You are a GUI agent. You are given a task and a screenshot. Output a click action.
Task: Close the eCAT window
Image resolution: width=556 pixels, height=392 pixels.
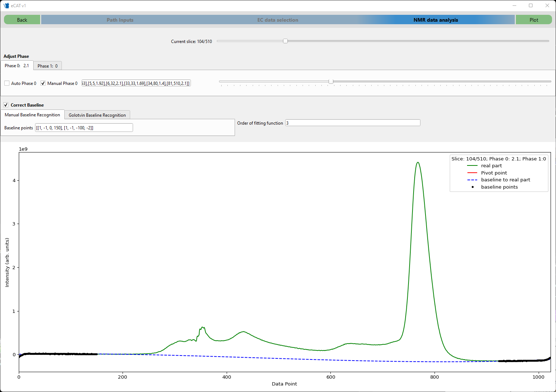(547, 5)
